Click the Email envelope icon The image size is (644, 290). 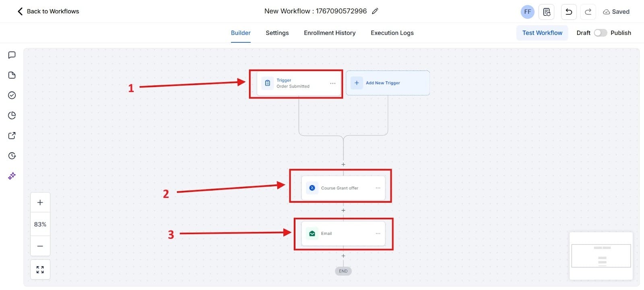312,234
